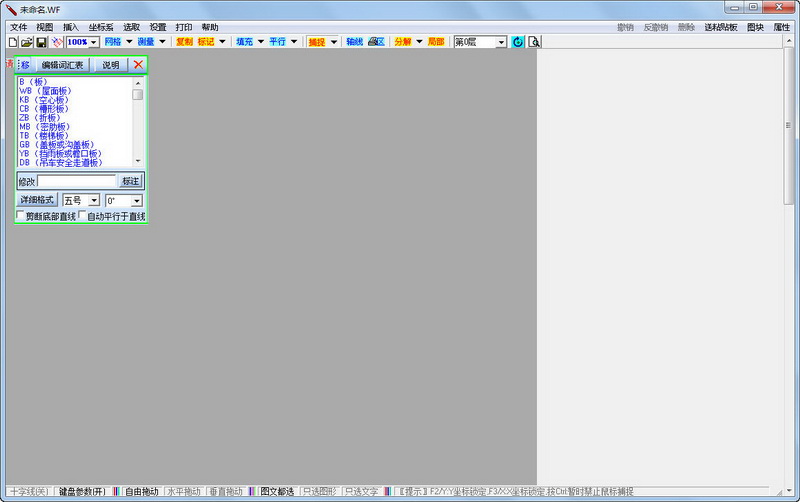Open the 插入 menu
The height and width of the screenshot is (502, 800).
(x=70, y=27)
